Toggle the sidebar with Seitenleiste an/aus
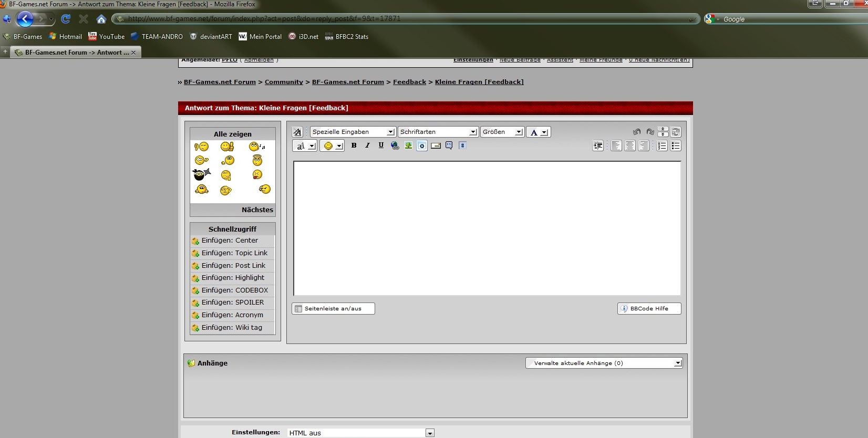Screen dimensions: 868x438 pos(333,309)
